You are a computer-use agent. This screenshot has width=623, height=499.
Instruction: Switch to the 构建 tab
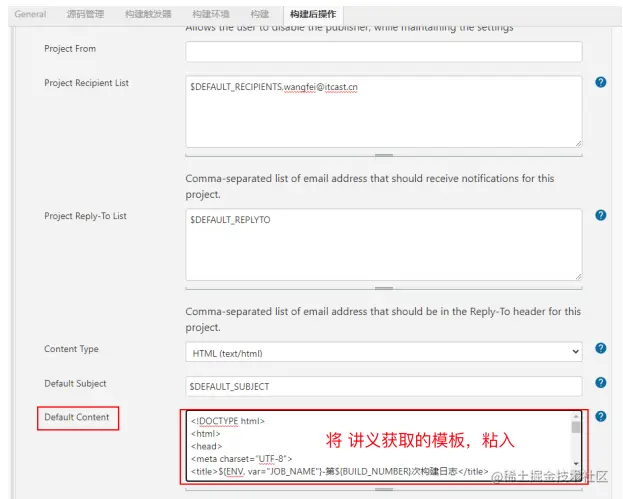coord(259,14)
